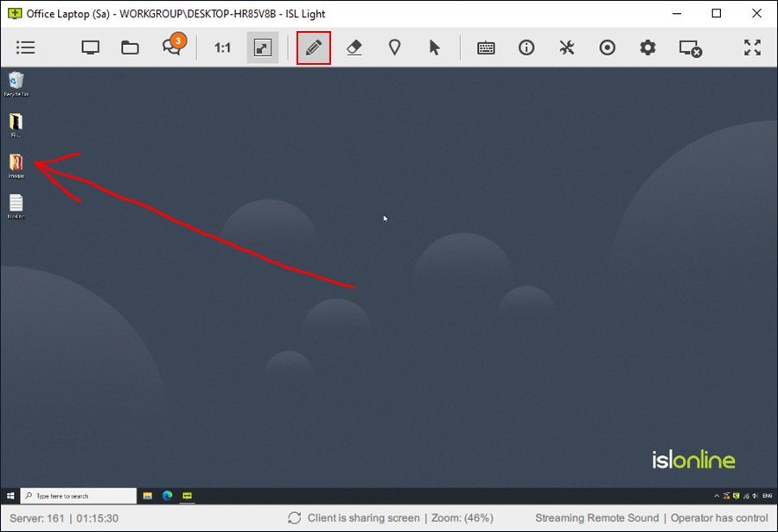Select the mouse pointer cursor tool
This screenshot has width=778, height=532.
(x=435, y=47)
